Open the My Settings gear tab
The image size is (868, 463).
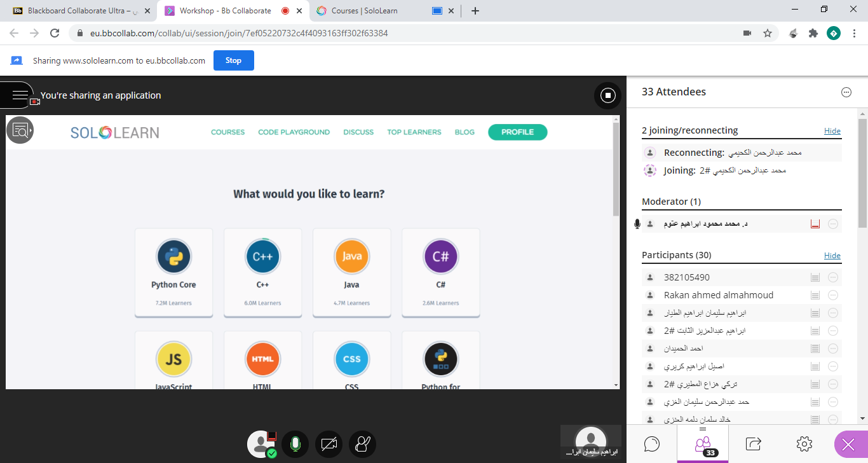[804, 443]
